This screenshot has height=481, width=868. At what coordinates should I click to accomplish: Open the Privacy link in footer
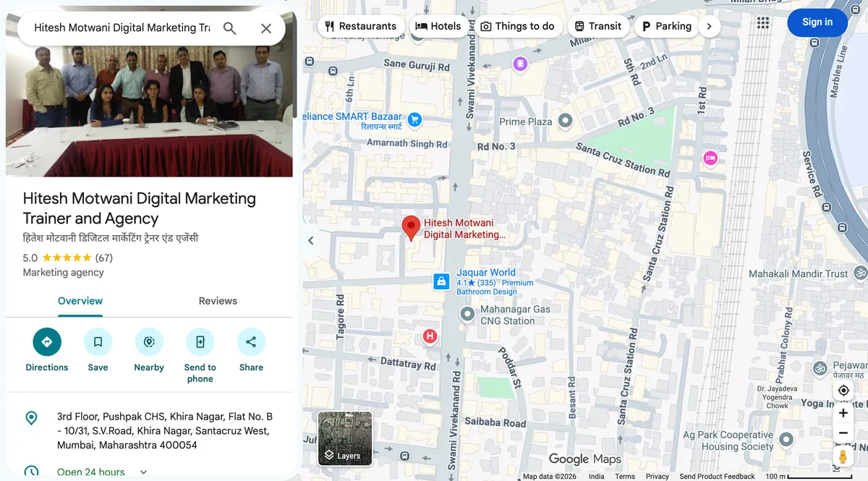(x=658, y=477)
